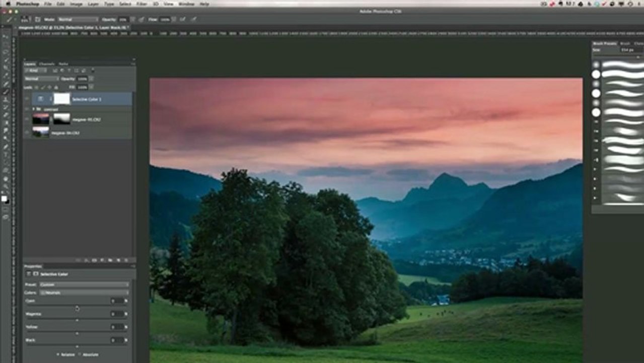Open the Layer menu
The height and width of the screenshot is (363, 644).
click(94, 4)
